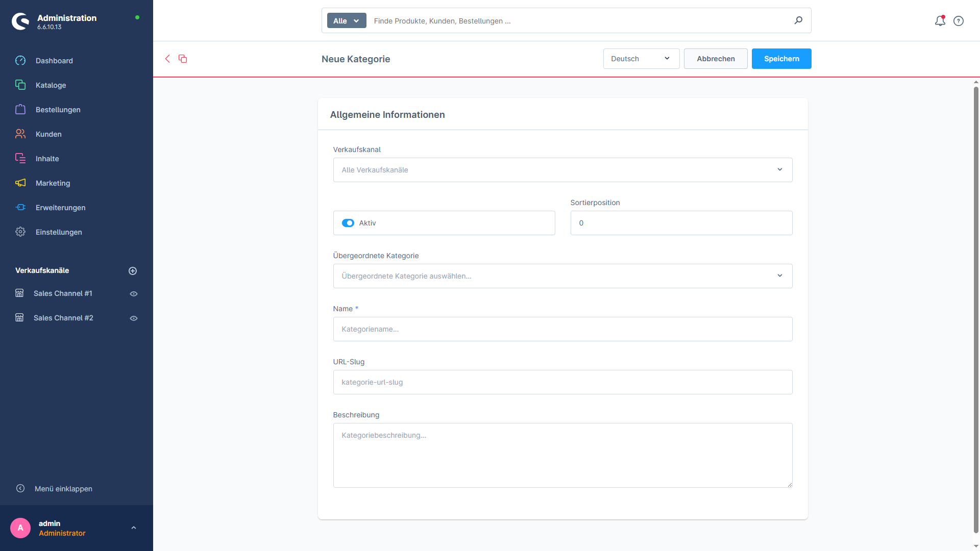The height and width of the screenshot is (551, 980).
Task: Click the vertical page scrollbar
Action: (976, 310)
